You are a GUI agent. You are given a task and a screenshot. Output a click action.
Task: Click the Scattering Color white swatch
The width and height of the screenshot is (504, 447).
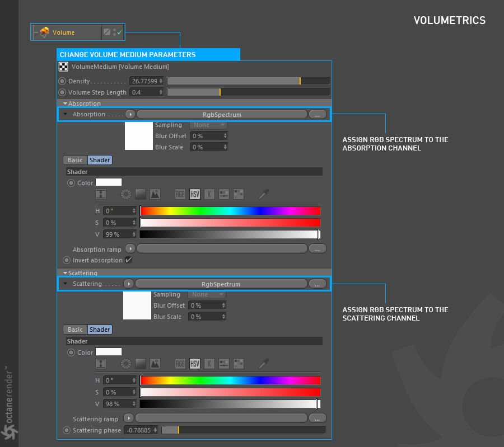click(109, 352)
